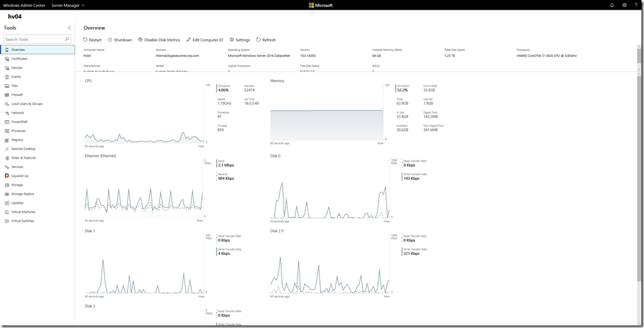Open the Registry tool icon

7,140
